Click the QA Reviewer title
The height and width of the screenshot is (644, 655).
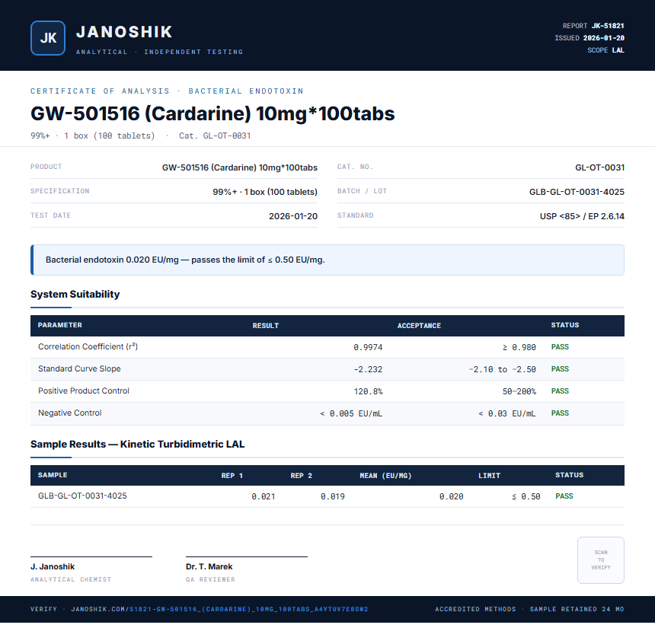point(210,579)
